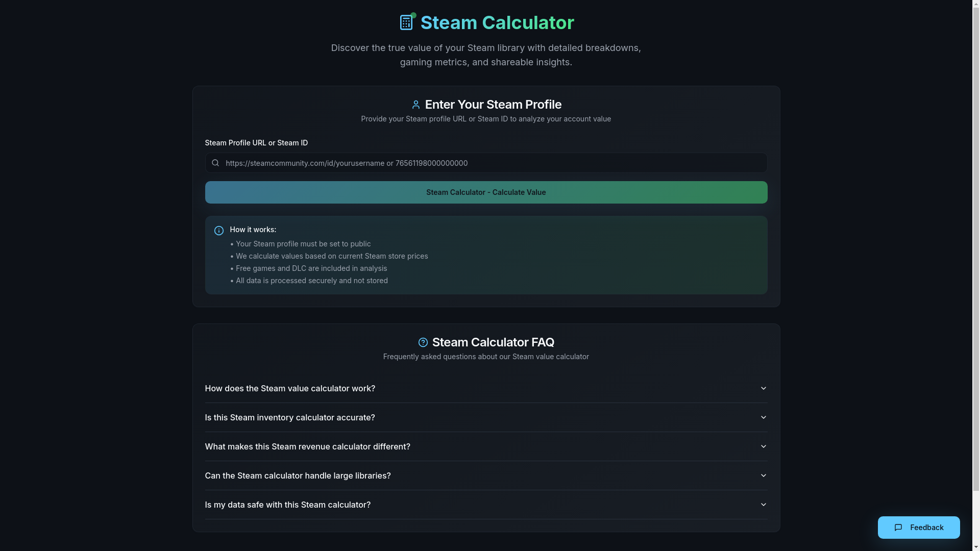Open the Feedback button

coord(919,528)
